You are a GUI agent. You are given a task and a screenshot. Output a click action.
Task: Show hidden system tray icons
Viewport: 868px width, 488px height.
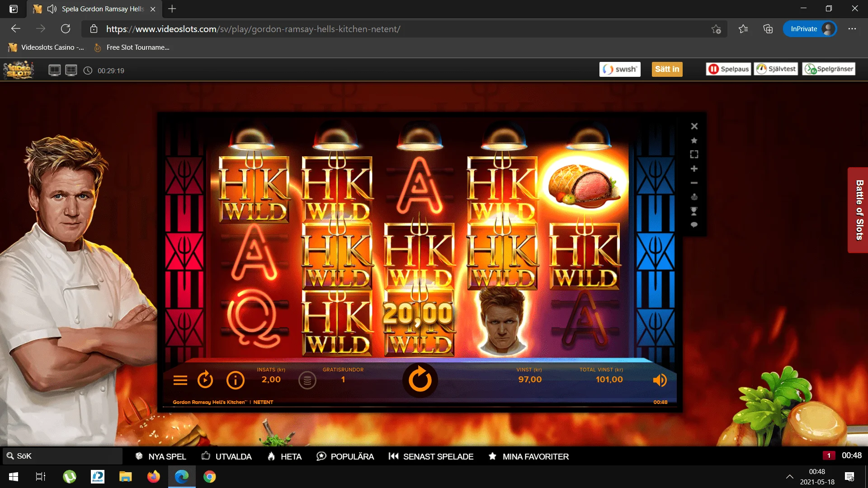coord(790,477)
